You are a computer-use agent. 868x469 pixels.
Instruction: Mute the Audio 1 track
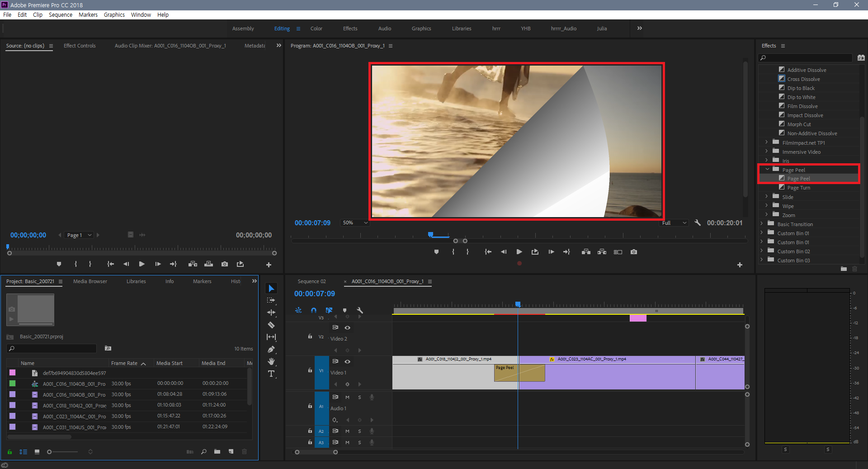point(347,397)
